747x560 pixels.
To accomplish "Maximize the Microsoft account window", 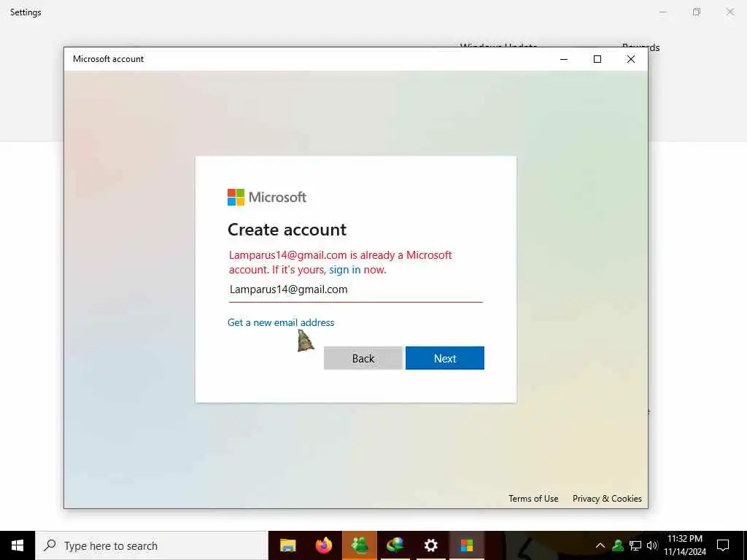I will click(x=597, y=59).
